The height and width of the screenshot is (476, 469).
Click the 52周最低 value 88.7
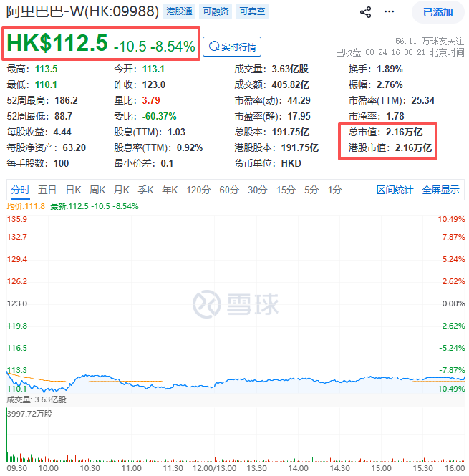click(64, 116)
